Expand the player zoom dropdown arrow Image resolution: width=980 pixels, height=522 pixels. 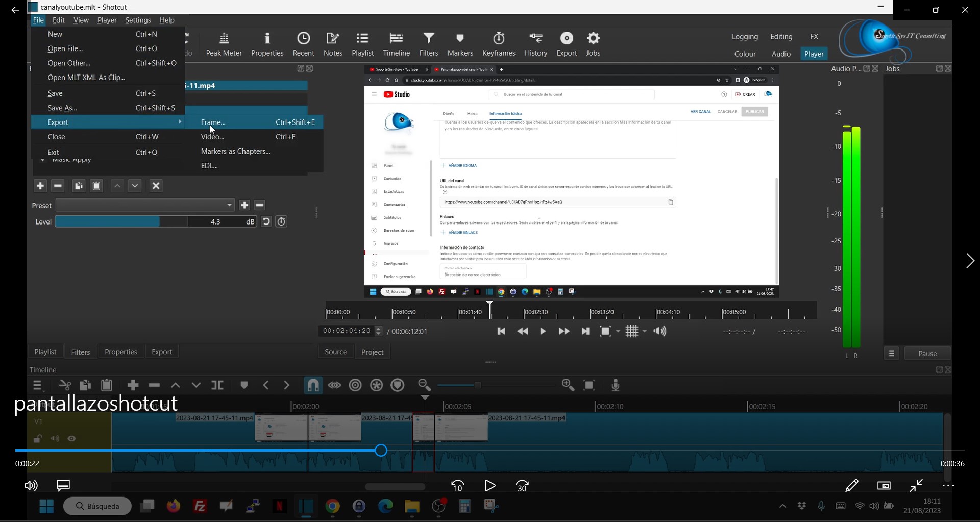click(618, 332)
